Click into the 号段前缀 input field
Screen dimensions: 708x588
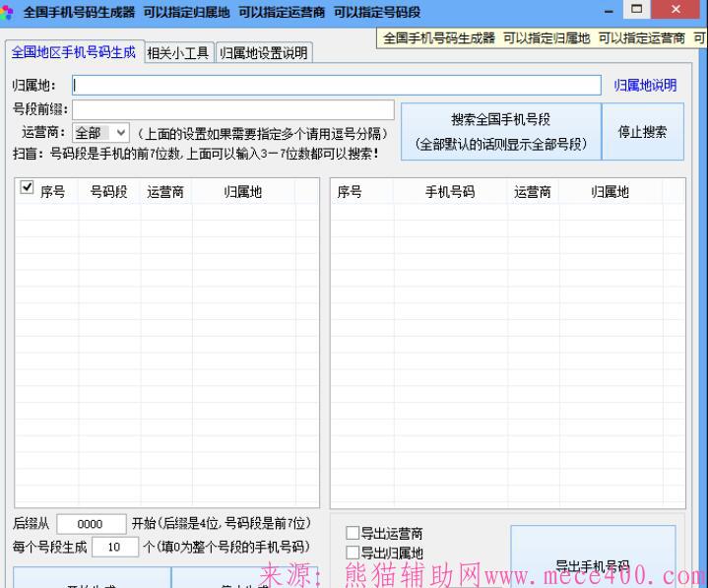pyautogui.click(x=232, y=109)
